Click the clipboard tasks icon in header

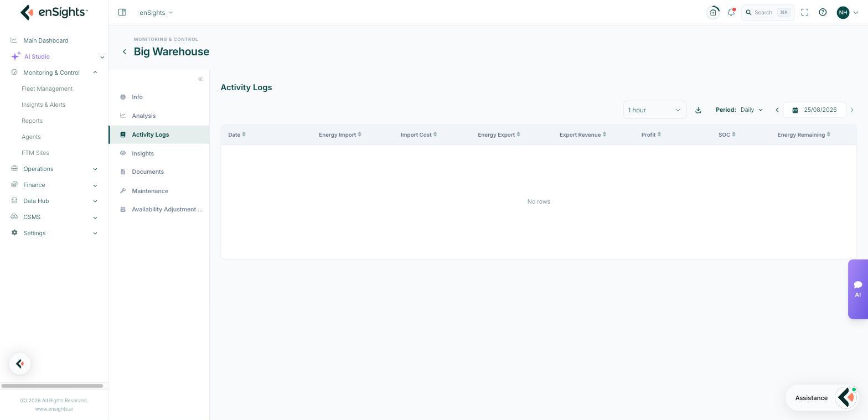pos(713,12)
